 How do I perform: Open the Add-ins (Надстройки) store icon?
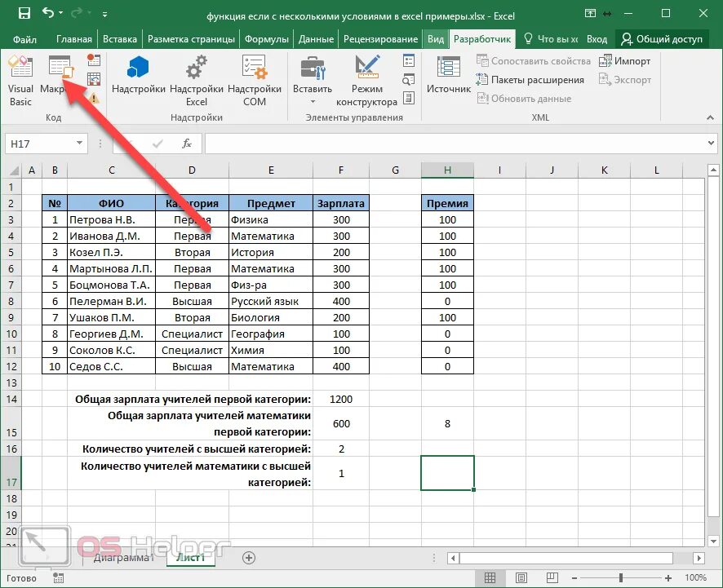pos(139,73)
